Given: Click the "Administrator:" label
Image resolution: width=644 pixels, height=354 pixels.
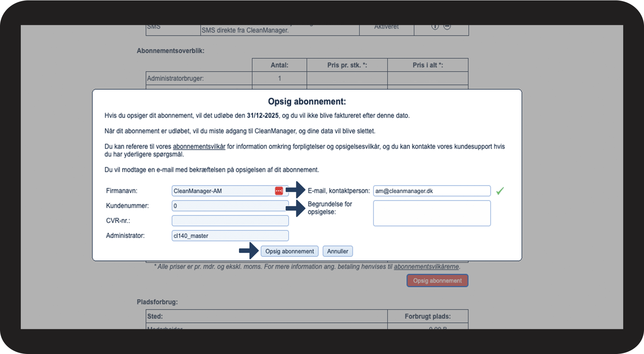Looking at the screenshot, I should click(125, 236).
